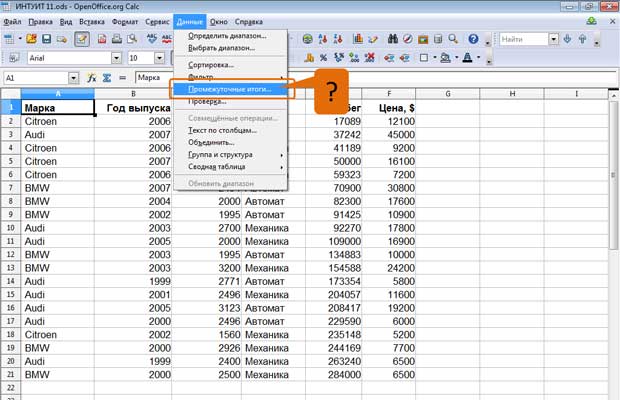Click the New spreadsheet icon
The image size is (620, 400).
(9, 39)
